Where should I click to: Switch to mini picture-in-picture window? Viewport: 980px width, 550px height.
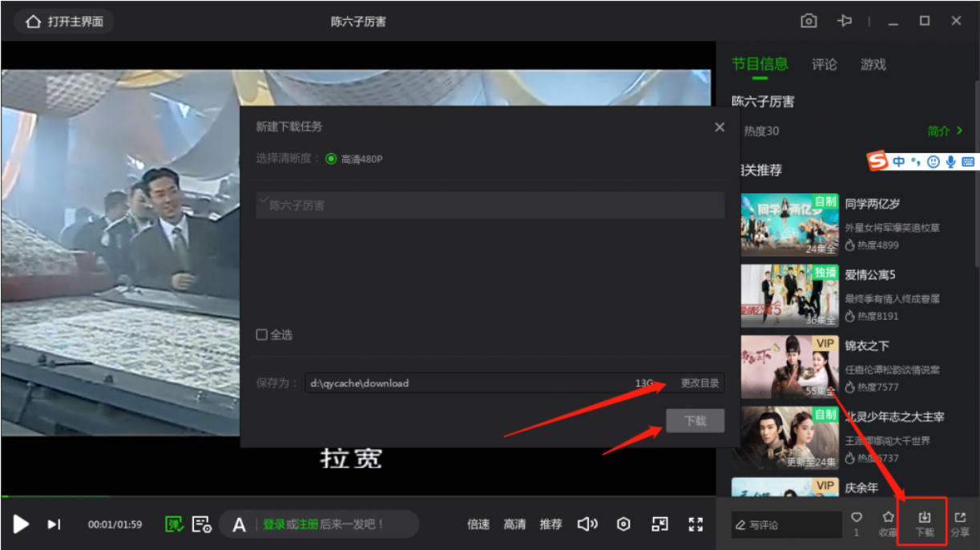tap(659, 524)
